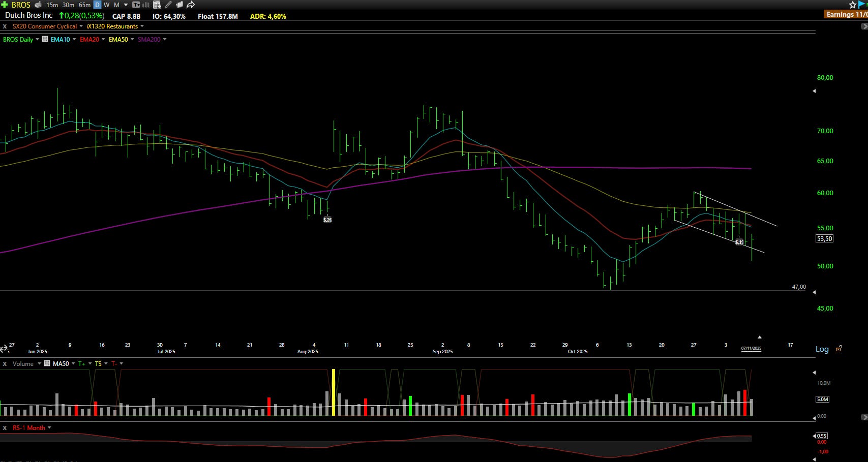This screenshot has width=868, height=462.
Task: Close the Volume pane with its X
Action: 5,364
